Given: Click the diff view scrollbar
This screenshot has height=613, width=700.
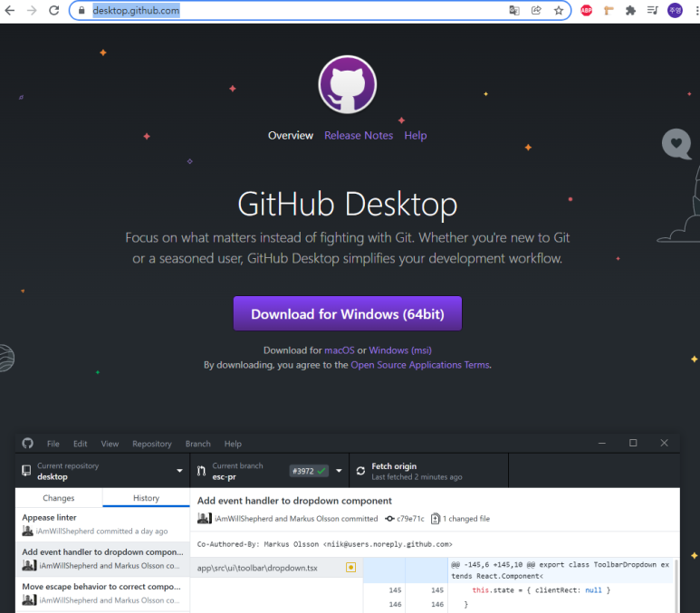Looking at the screenshot, I should 676,586.
